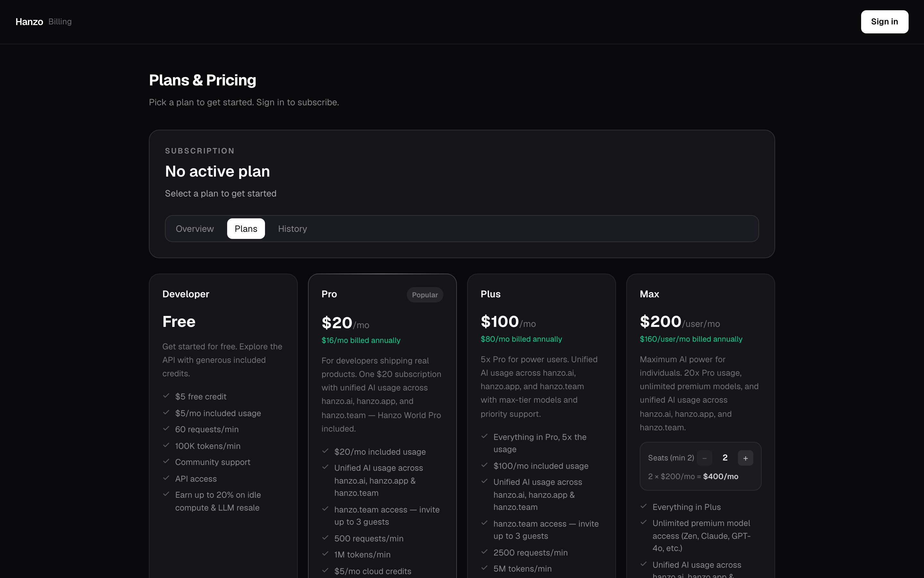Click checkmark beside "$20/mo included usage"
The image size is (924, 578).
click(x=325, y=451)
